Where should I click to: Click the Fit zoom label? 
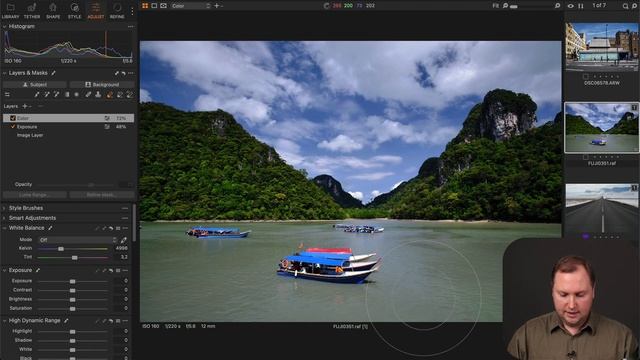[496, 6]
